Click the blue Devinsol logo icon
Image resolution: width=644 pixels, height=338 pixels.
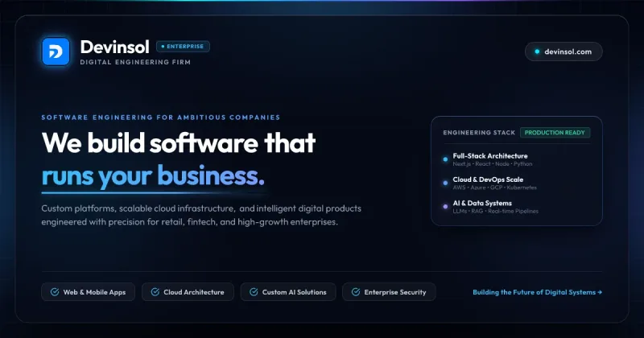[56, 52]
